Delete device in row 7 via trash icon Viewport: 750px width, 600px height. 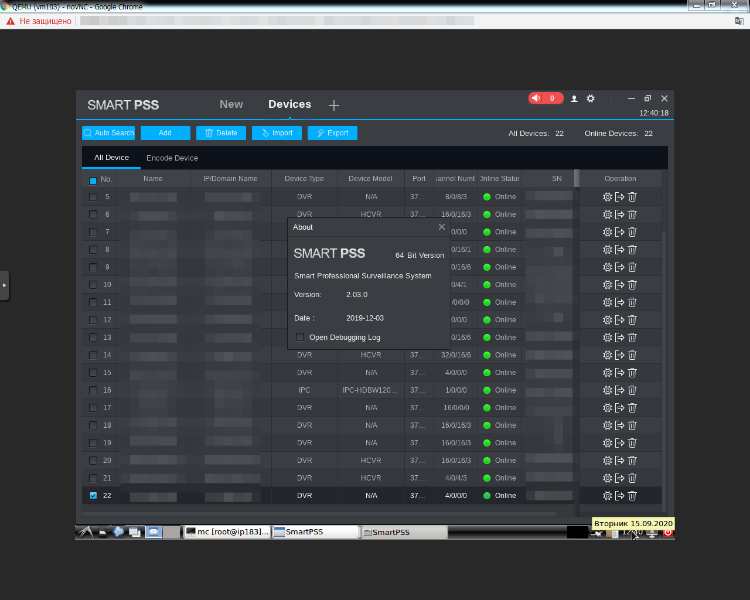[x=632, y=232]
